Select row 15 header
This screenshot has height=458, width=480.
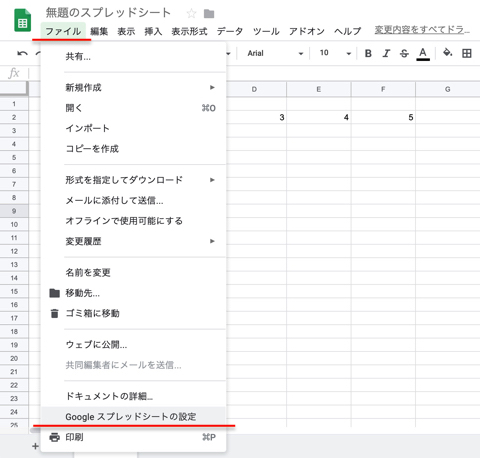(x=14, y=291)
